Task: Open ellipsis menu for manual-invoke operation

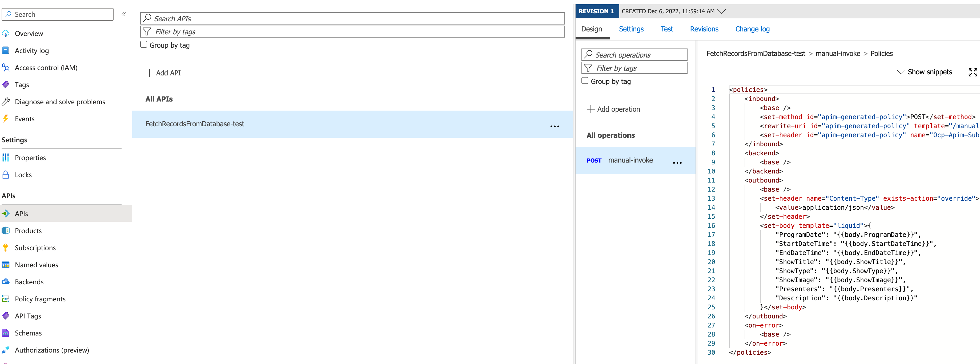Action: 677,163
